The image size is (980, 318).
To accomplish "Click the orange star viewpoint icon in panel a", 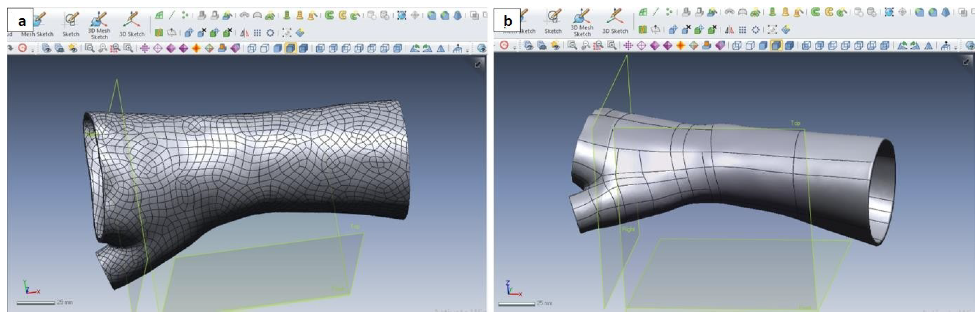I will [x=196, y=48].
